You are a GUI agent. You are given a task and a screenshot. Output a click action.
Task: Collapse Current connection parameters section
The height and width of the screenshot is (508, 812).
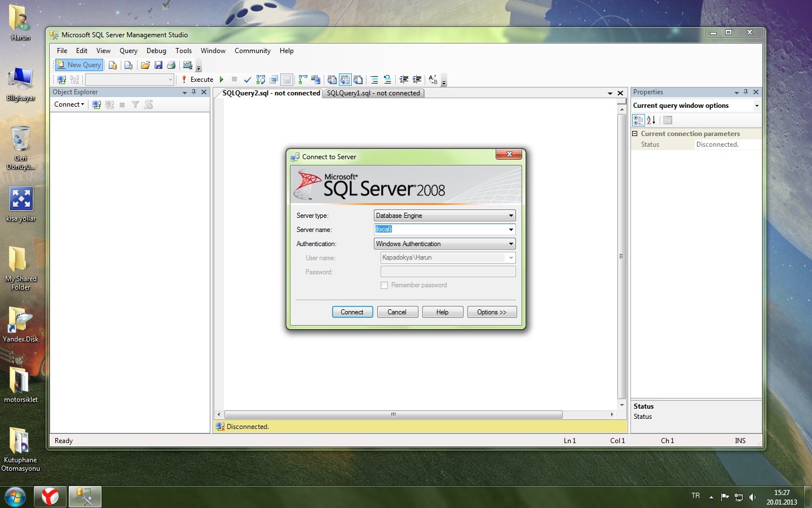(x=635, y=134)
